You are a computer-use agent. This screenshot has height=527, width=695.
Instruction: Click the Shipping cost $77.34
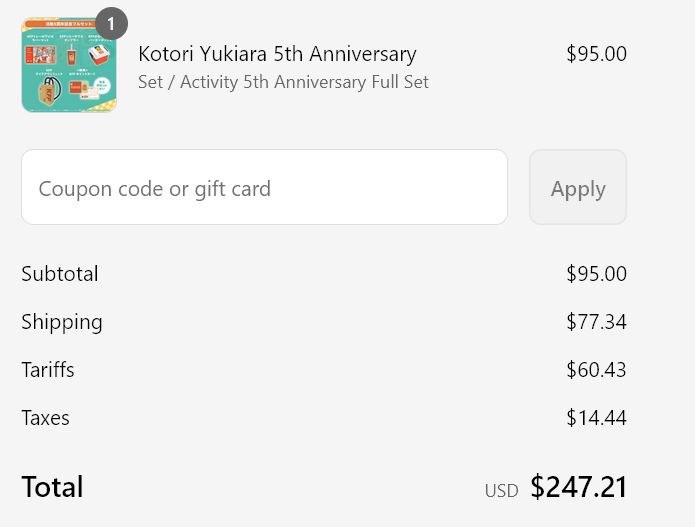[x=596, y=322]
